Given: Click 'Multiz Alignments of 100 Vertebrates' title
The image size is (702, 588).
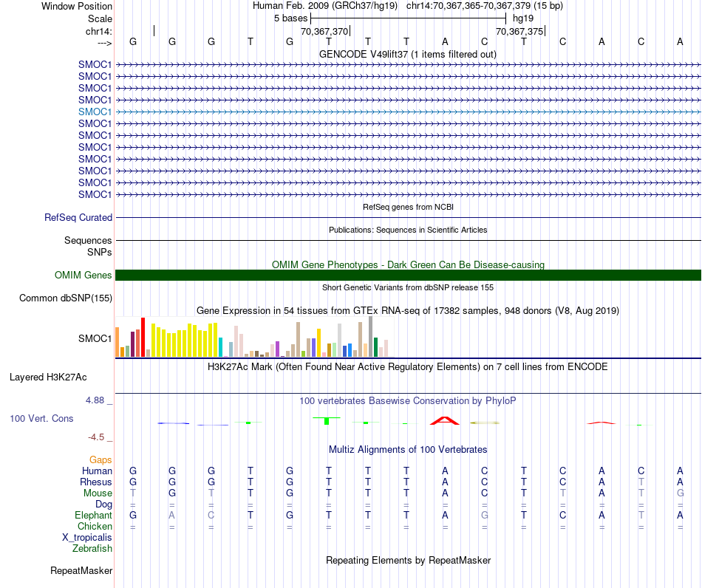Looking at the screenshot, I should pyautogui.click(x=408, y=450).
